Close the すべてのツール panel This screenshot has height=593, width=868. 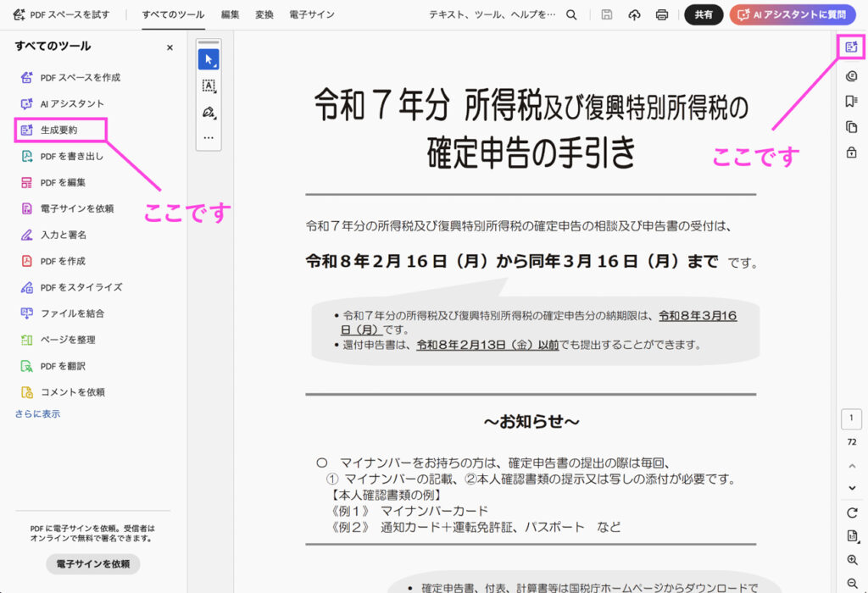pos(170,47)
